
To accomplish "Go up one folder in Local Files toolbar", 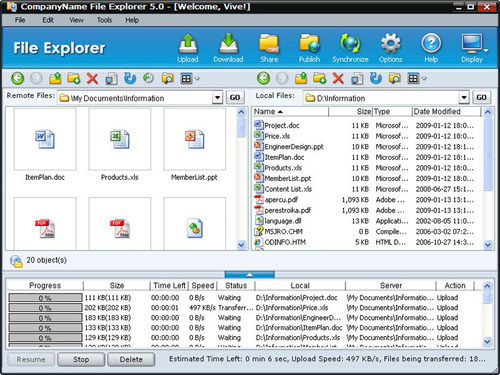I will pyautogui.click(x=301, y=78).
